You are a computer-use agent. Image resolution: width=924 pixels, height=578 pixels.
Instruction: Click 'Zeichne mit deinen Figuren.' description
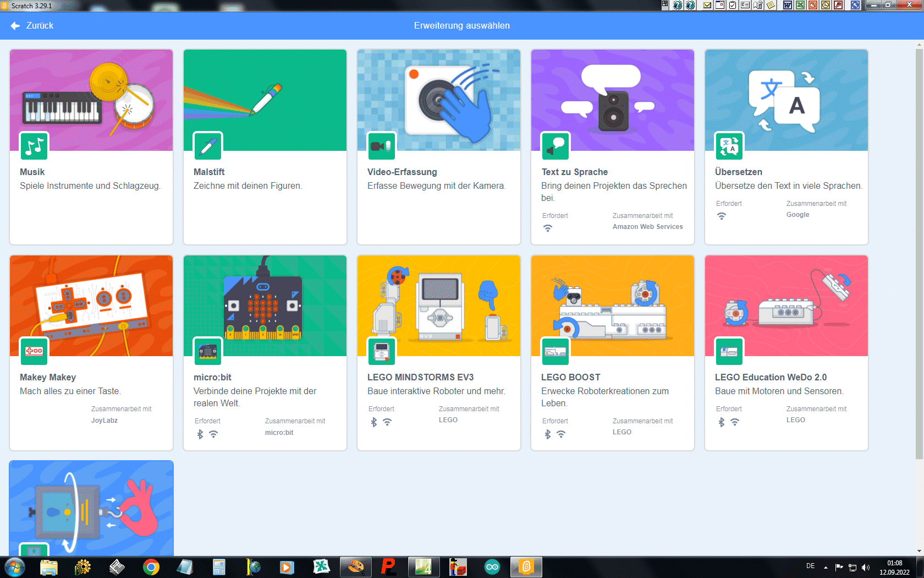tap(248, 186)
